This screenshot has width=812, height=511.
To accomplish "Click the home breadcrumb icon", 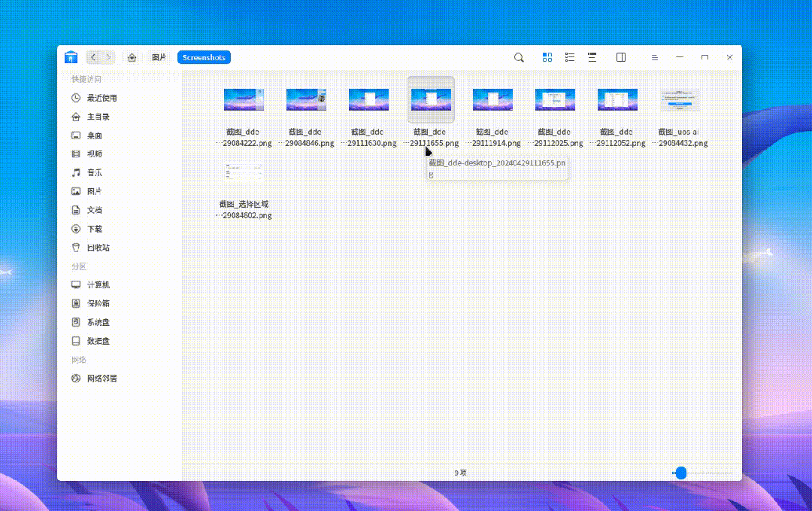I will pos(132,57).
